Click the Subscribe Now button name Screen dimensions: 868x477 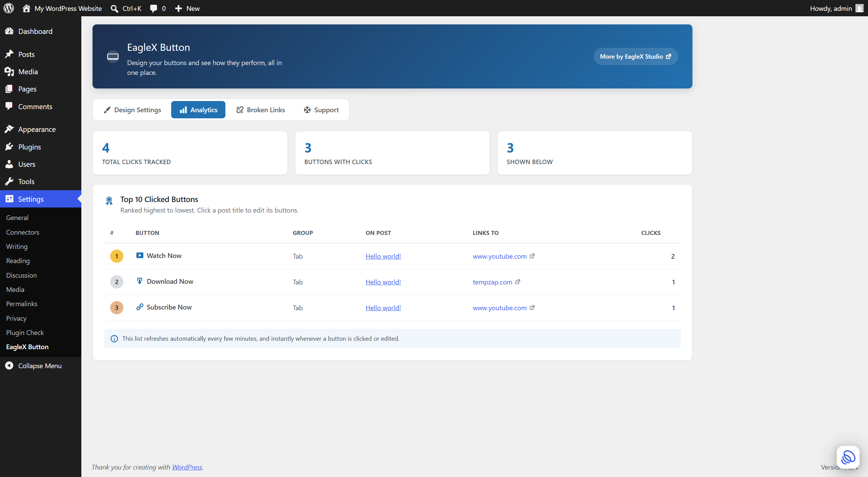coord(169,307)
